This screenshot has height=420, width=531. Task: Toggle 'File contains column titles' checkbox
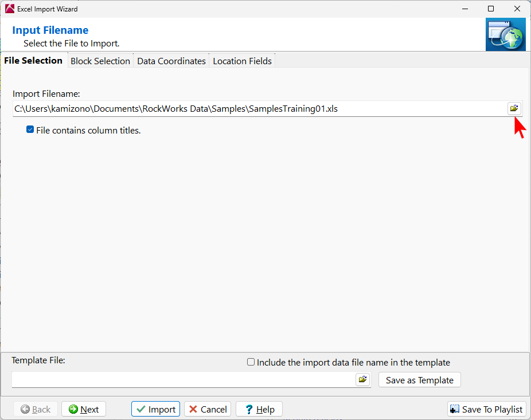click(30, 130)
